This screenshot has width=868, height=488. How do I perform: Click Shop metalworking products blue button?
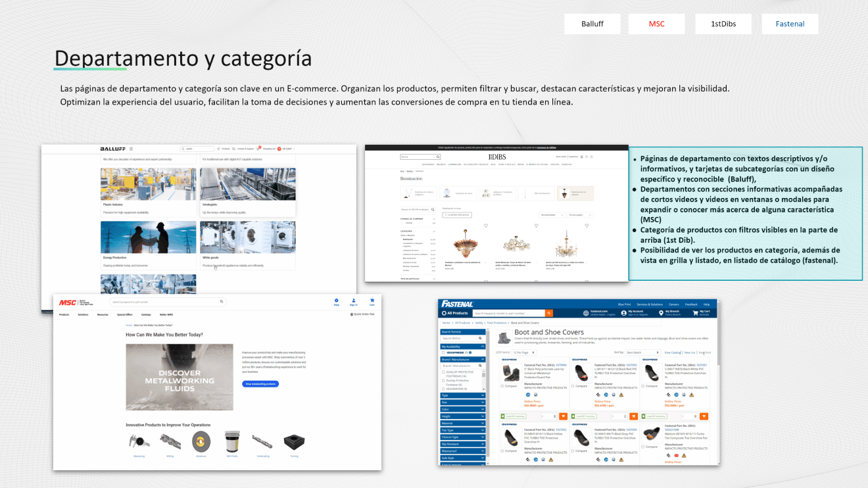pos(260,384)
